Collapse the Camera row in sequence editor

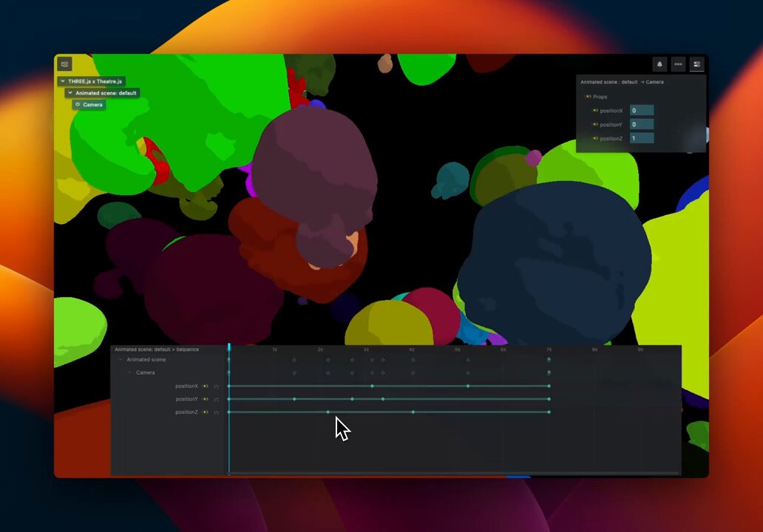pyautogui.click(x=130, y=373)
